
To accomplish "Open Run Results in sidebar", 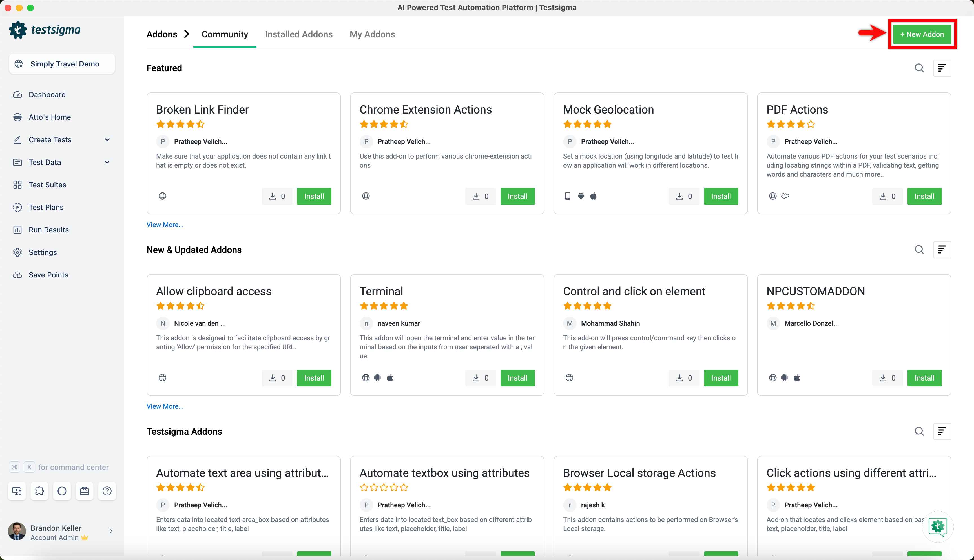I will coord(48,230).
